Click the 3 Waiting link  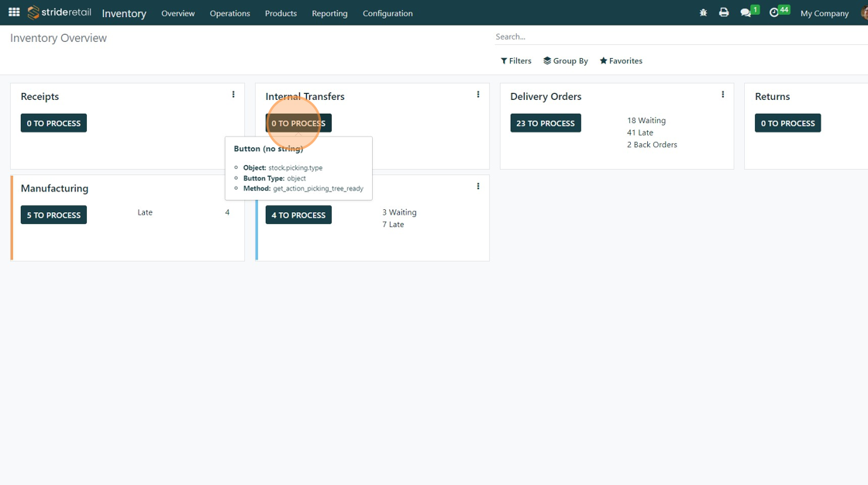click(x=399, y=212)
